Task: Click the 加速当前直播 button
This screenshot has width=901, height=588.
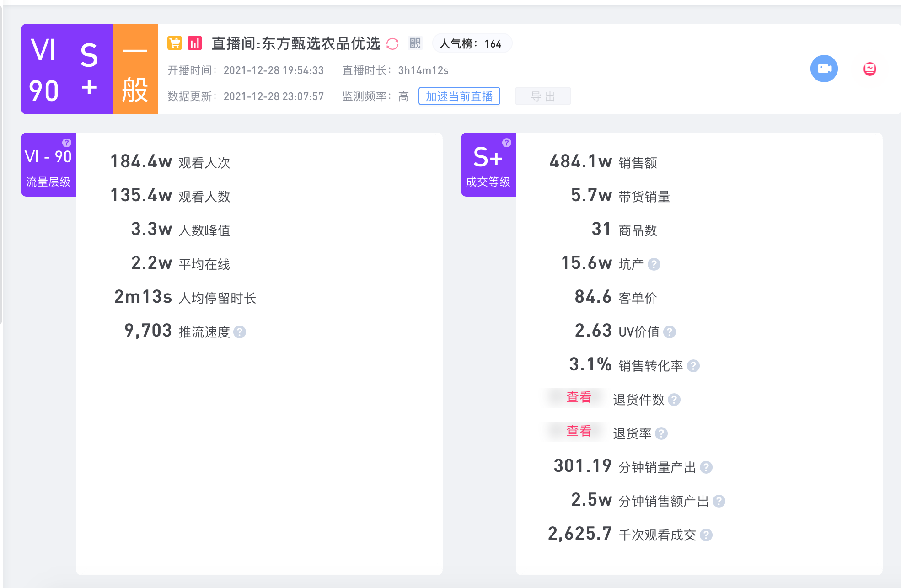Action: tap(459, 96)
